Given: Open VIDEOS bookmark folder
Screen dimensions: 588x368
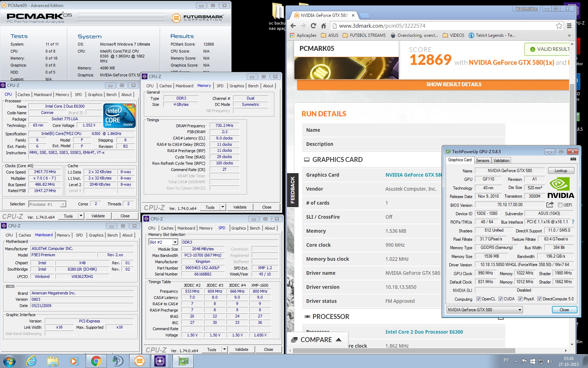Looking at the screenshot, I should [453, 35].
